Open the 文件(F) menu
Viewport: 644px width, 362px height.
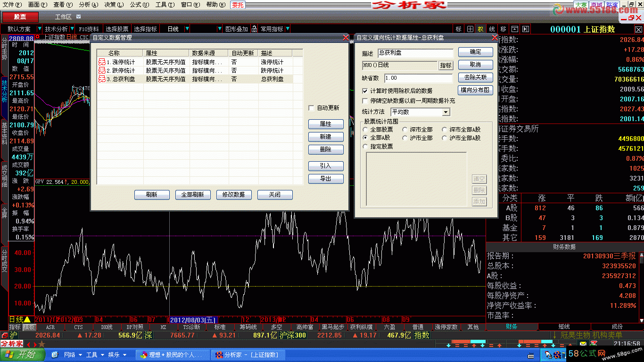[12, 5]
